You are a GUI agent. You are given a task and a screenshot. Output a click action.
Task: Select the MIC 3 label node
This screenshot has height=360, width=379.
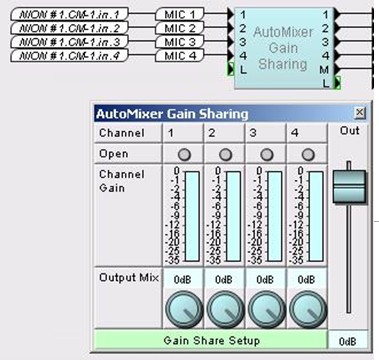[x=180, y=42]
